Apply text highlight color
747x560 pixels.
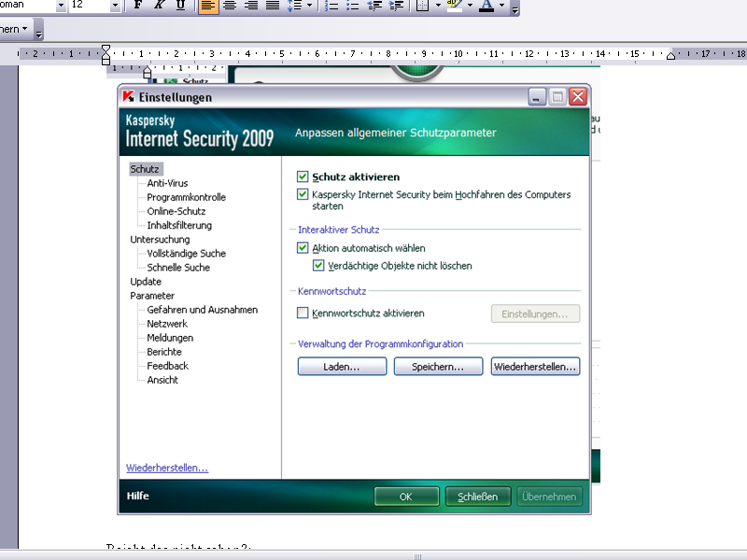click(455, 6)
